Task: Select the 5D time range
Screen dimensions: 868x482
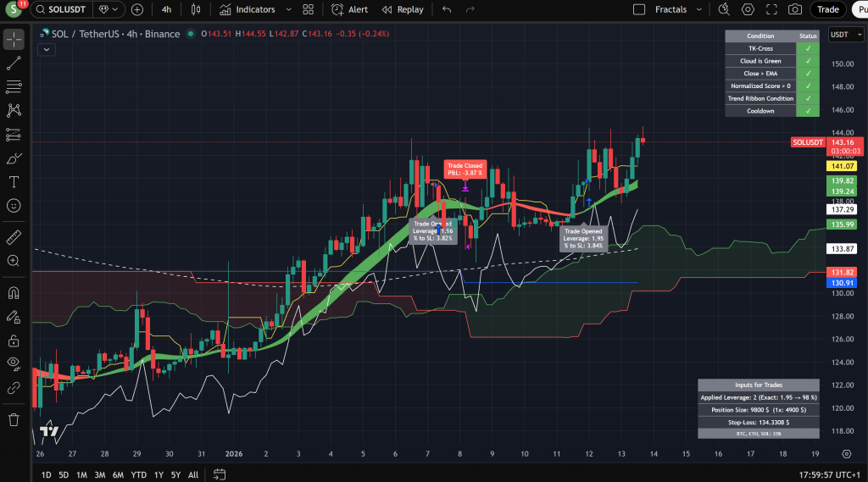Action: pyautogui.click(x=64, y=474)
